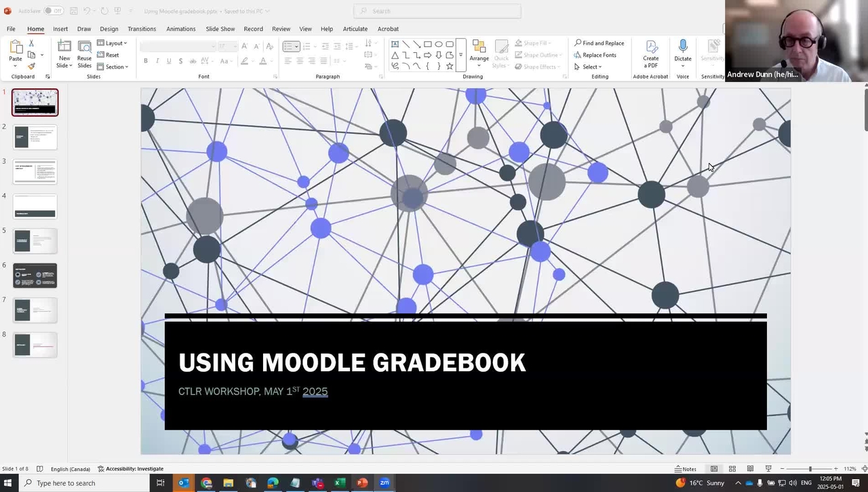The height and width of the screenshot is (492, 868).
Task: Open the font size combo box
Action: pyautogui.click(x=226, y=46)
